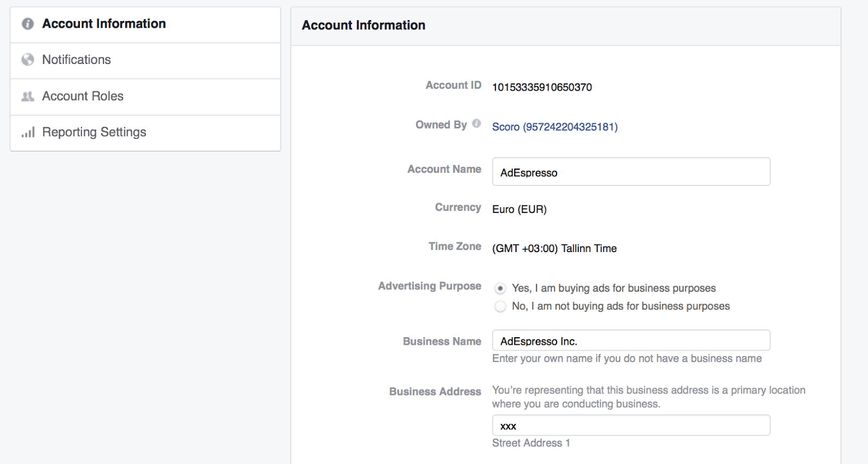
Task: Select 'Yes, I am buying ads for business purposes'
Action: pos(500,288)
